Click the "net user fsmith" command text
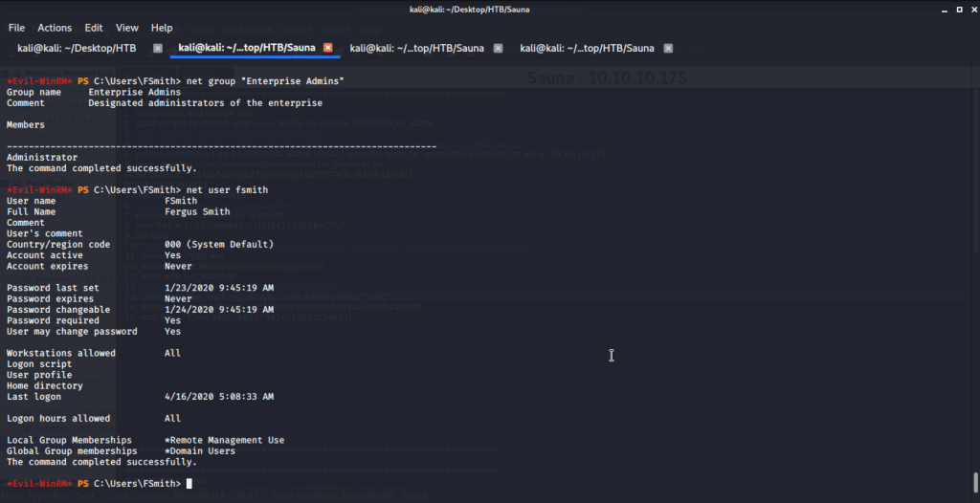Viewport: 980px width, 503px height. click(x=227, y=190)
